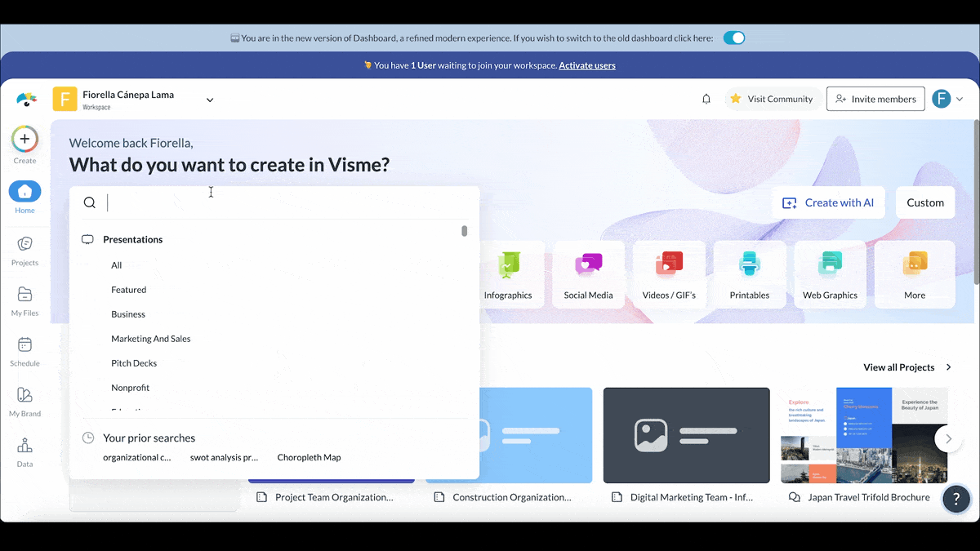
Task: Click the next arrow on projects carousel
Action: (948, 438)
